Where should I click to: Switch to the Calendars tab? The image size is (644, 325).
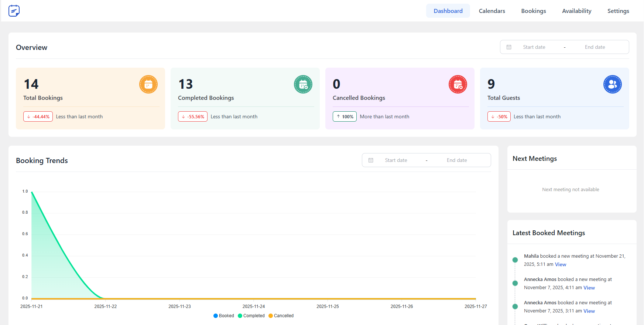(x=492, y=11)
